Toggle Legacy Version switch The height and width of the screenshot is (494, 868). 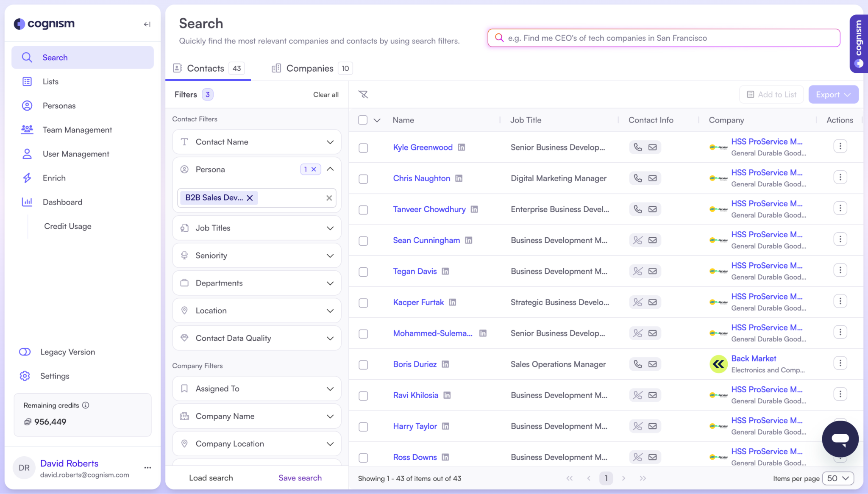(x=25, y=352)
